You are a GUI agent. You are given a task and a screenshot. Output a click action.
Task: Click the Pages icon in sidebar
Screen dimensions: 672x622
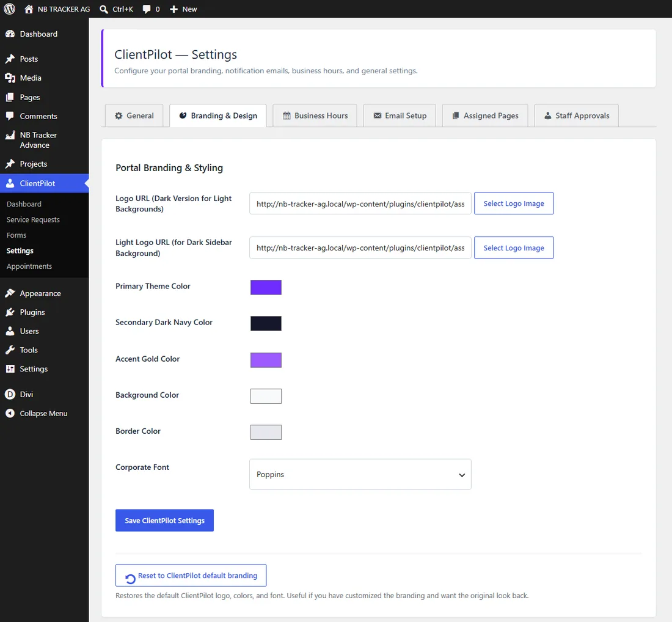click(10, 97)
